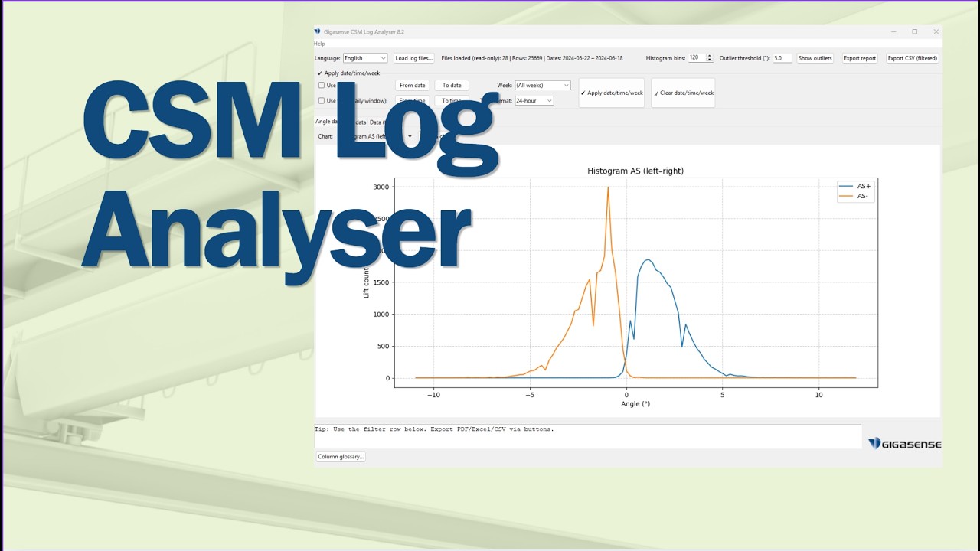
Task: Toggle the first Use checkbox in the filter row
Action: click(322, 86)
